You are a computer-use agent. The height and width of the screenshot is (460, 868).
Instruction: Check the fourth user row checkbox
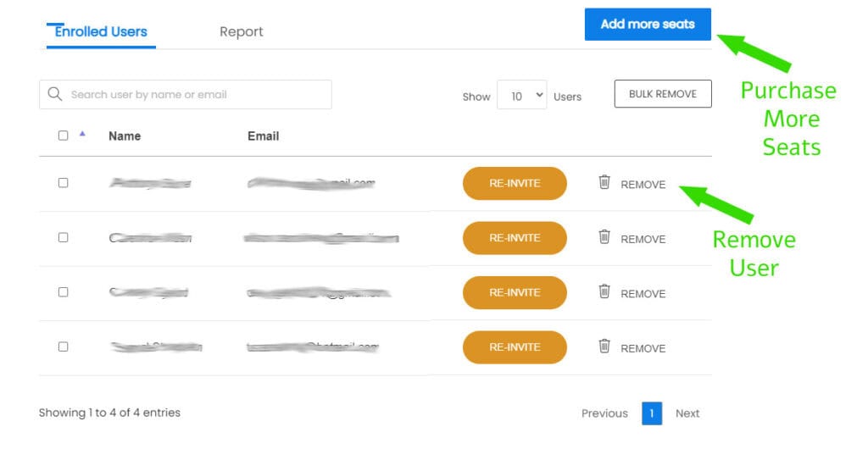(63, 346)
